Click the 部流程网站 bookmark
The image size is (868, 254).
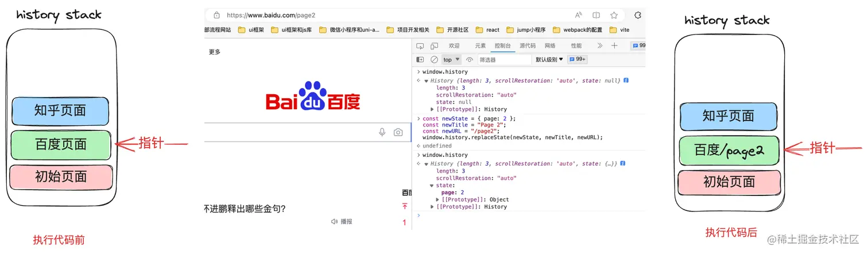point(218,30)
